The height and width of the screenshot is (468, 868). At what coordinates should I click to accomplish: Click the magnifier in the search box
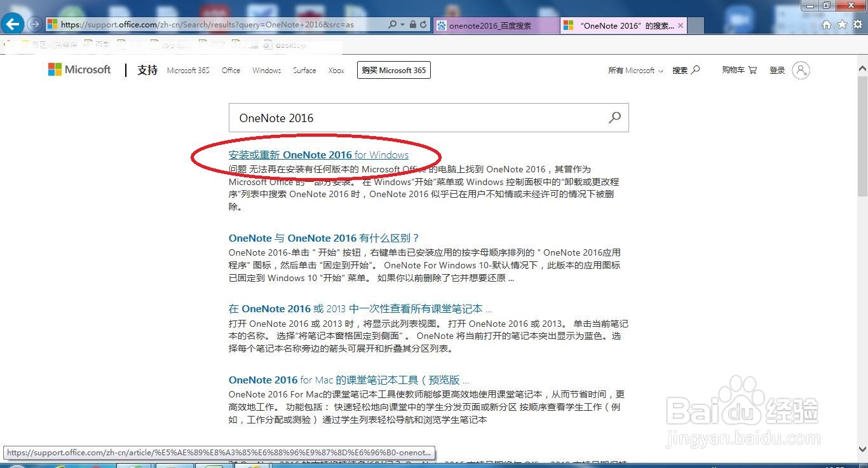614,118
